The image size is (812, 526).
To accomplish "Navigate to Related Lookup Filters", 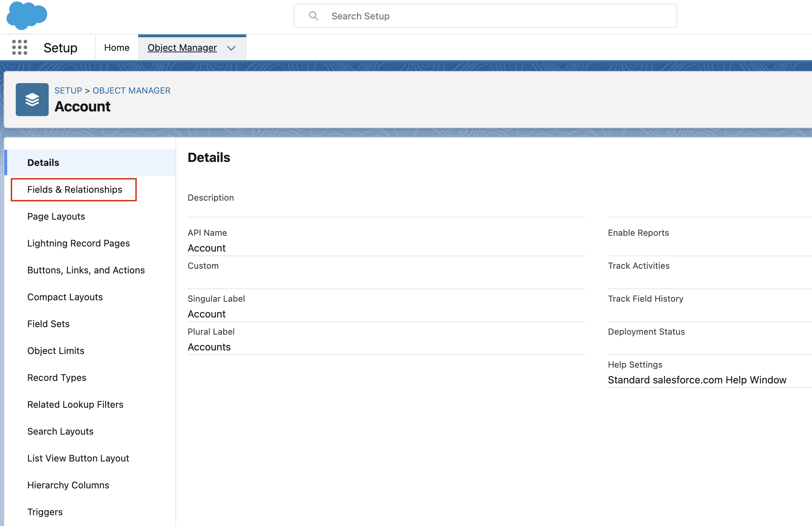I will point(75,405).
